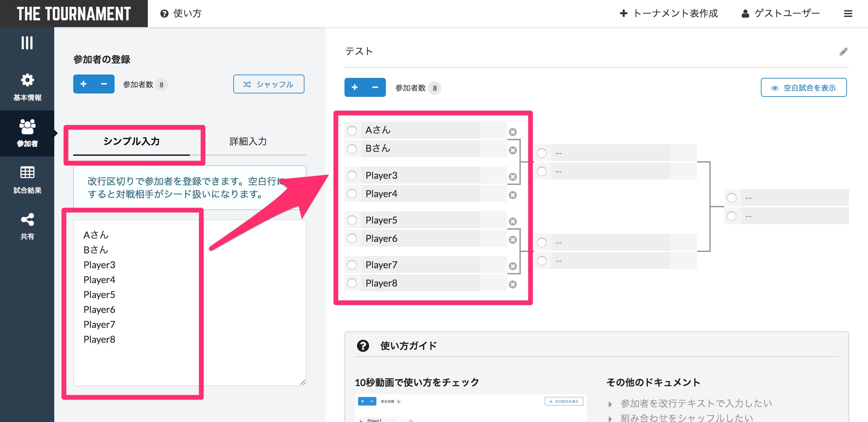Increase participants with bracket plus button
The width and height of the screenshot is (868, 422).
tap(355, 88)
